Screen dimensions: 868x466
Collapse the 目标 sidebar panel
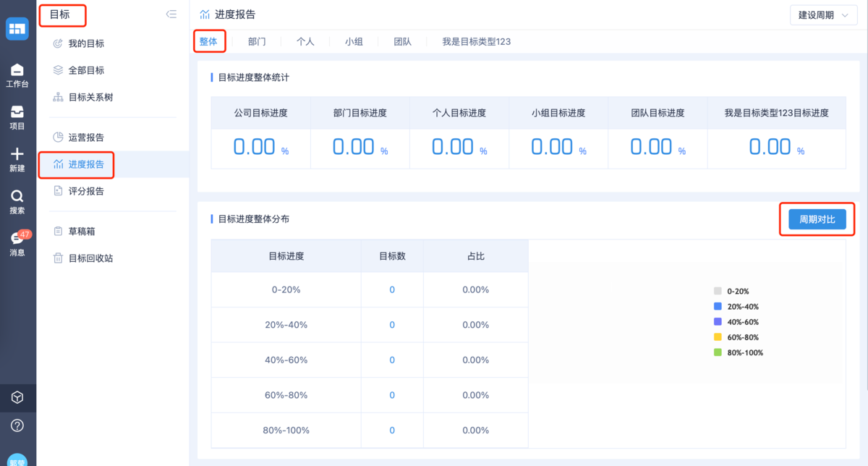click(x=171, y=14)
